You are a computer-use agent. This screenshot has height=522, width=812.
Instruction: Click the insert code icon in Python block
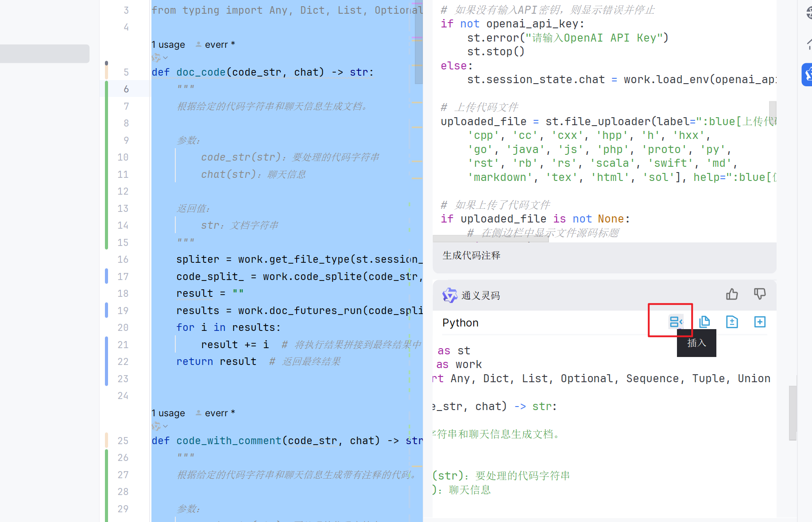[x=676, y=322]
